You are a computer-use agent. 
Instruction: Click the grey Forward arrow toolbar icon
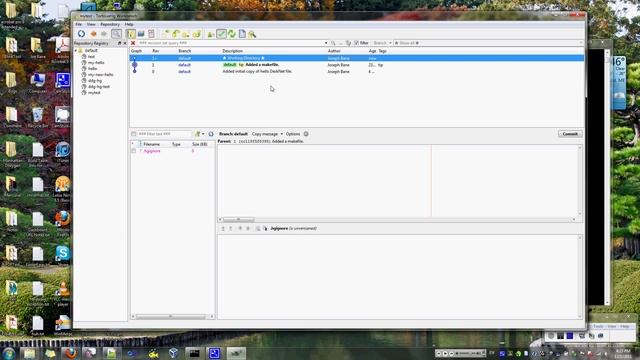(104, 34)
